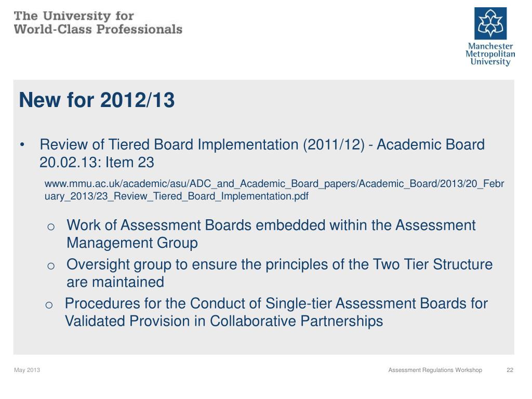Click 'The University for World-Class Professionals' tagline
This screenshot has width=532, height=399.
pyautogui.click(x=98, y=23)
